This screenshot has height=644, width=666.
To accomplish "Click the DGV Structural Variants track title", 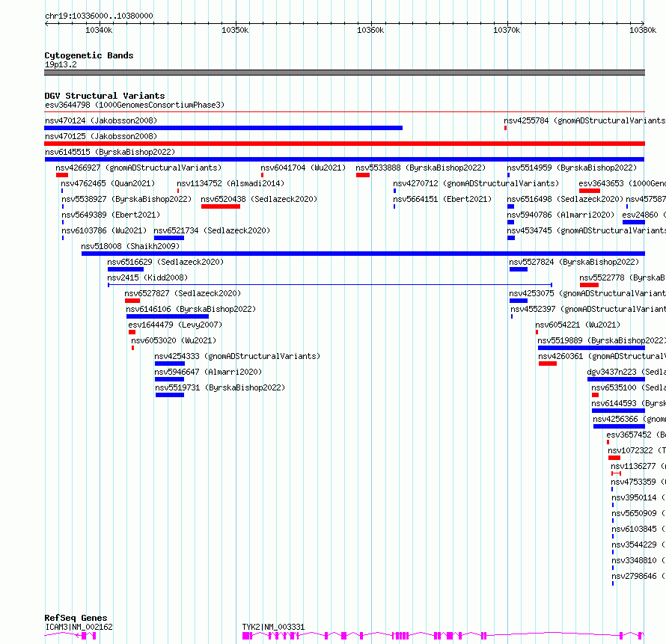I will (x=105, y=96).
